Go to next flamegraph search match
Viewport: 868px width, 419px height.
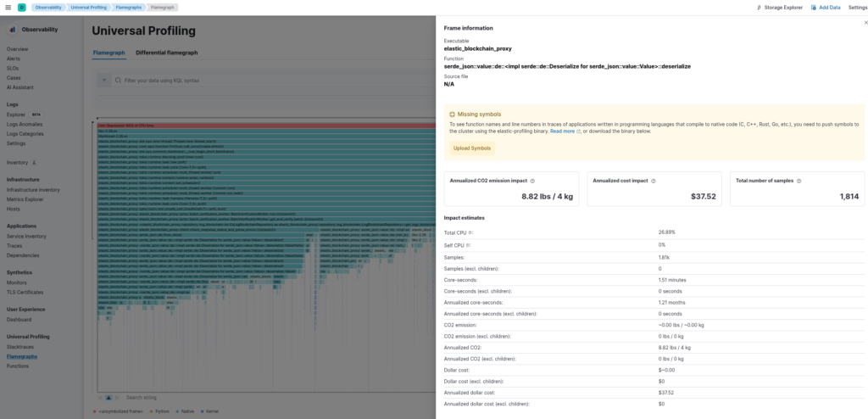click(116, 398)
